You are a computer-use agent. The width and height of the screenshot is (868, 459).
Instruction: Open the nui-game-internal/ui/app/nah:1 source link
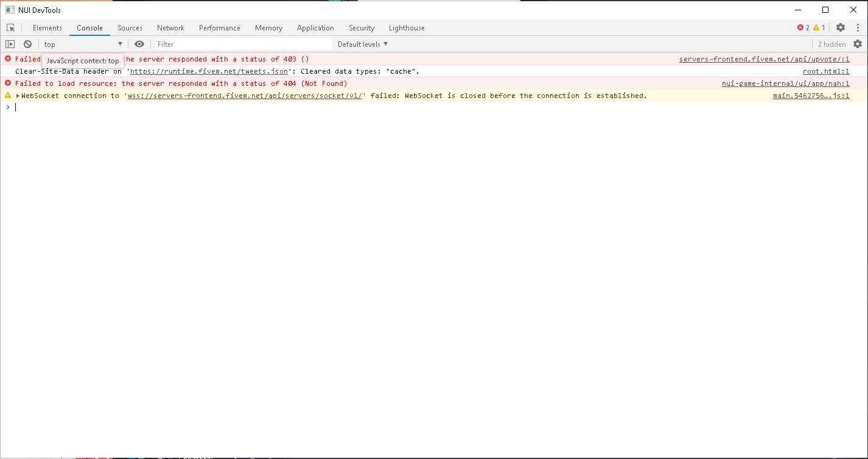point(785,83)
